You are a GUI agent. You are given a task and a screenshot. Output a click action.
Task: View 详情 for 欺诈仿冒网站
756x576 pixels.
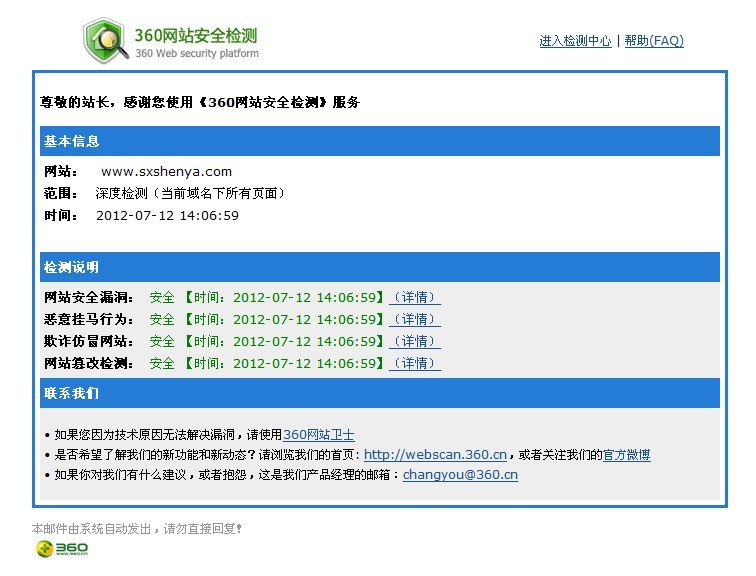414,341
